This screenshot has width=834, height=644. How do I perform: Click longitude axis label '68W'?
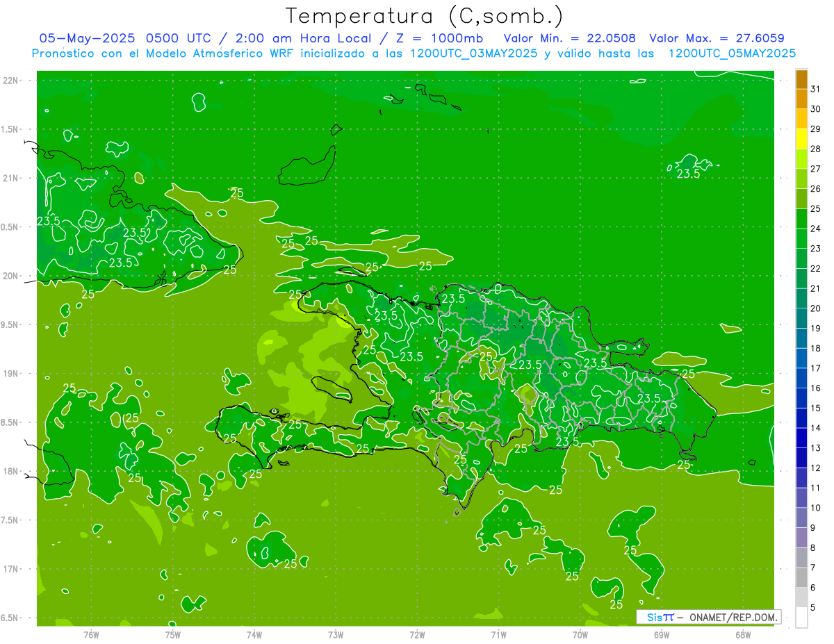click(743, 635)
